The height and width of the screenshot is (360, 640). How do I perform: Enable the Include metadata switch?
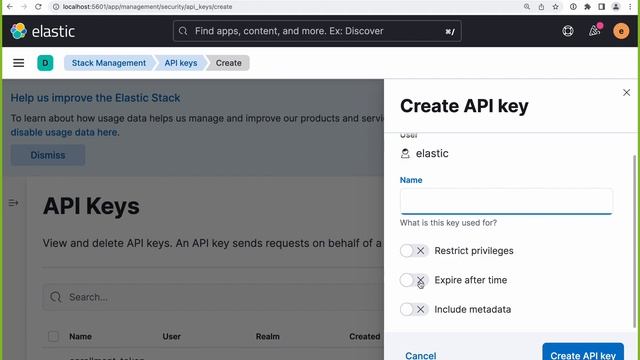pyautogui.click(x=414, y=309)
